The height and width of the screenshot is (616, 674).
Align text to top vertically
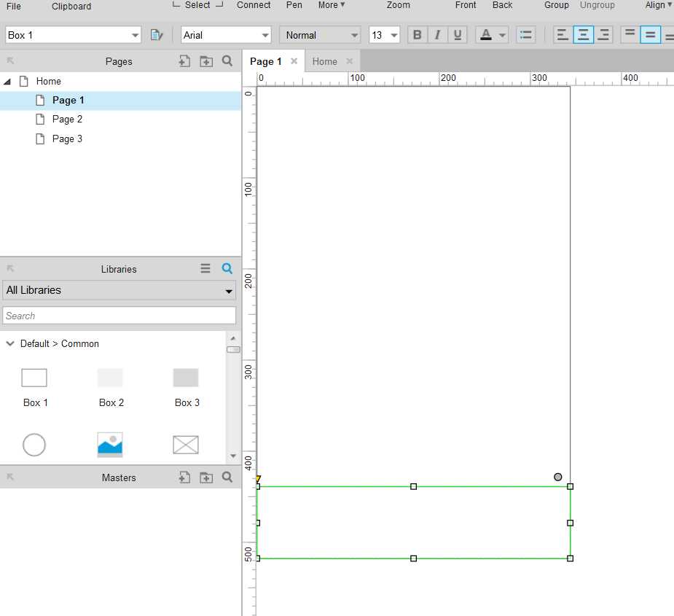tap(630, 35)
